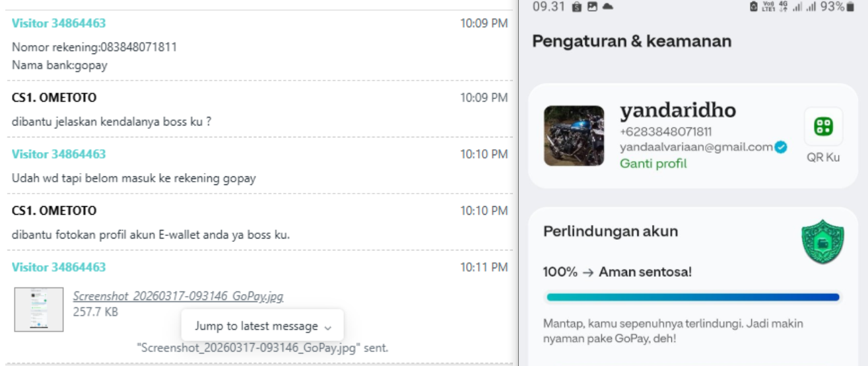
Task: Click the account protection progress bar
Action: [692, 297]
